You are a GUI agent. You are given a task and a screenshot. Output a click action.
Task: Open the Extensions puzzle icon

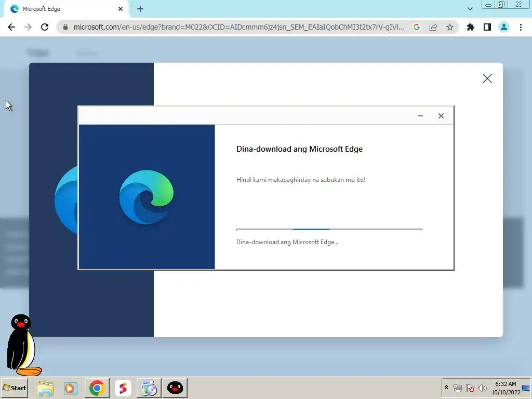(471, 27)
